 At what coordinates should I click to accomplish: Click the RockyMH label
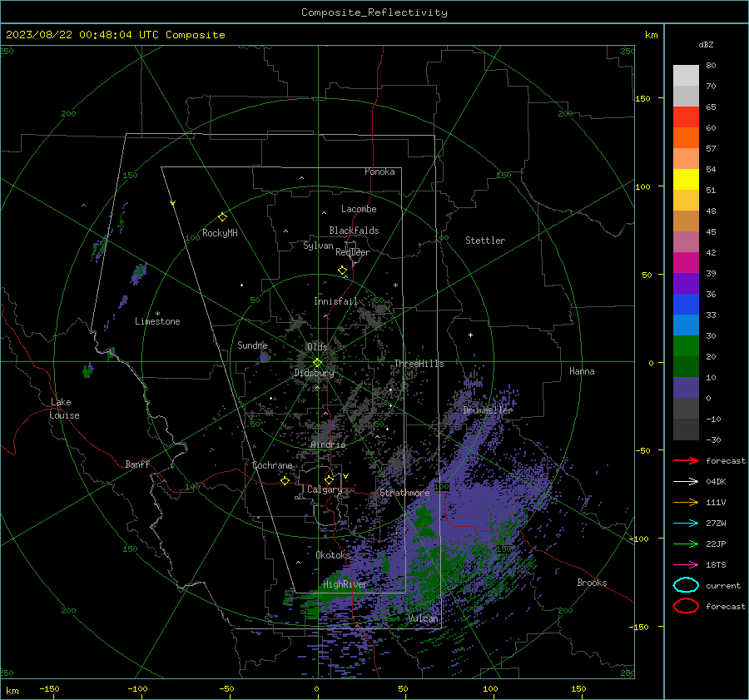click(x=220, y=233)
